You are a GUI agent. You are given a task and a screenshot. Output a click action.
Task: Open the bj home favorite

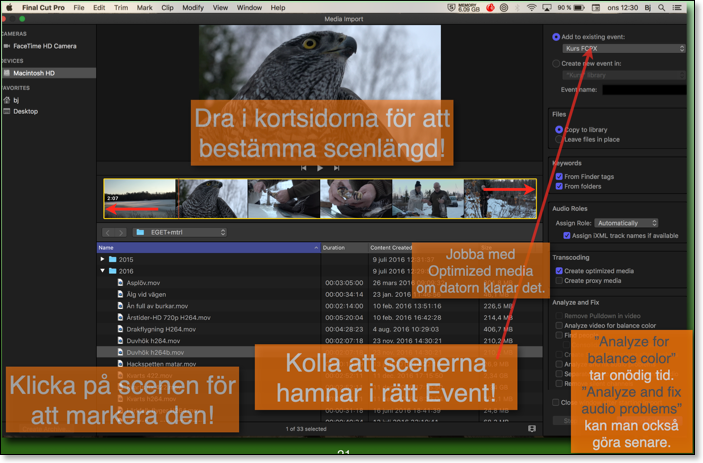tap(16, 100)
